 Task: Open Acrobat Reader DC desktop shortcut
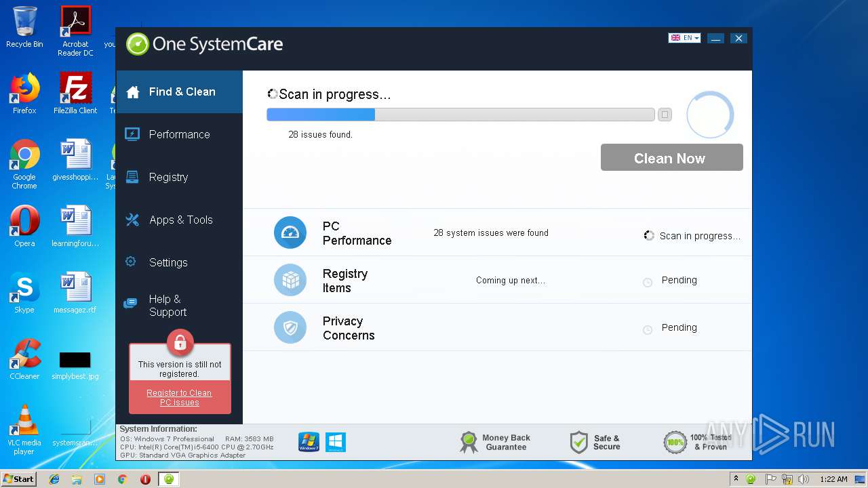tap(75, 31)
